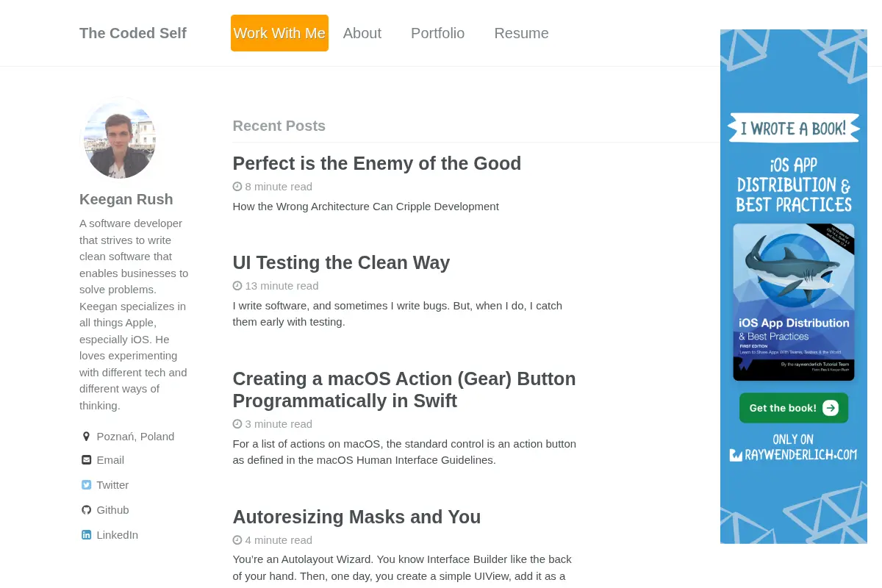Click the arrow icon in Get the book button
Image resolution: width=882 pixels, height=588 pixels.
click(831, 408)
